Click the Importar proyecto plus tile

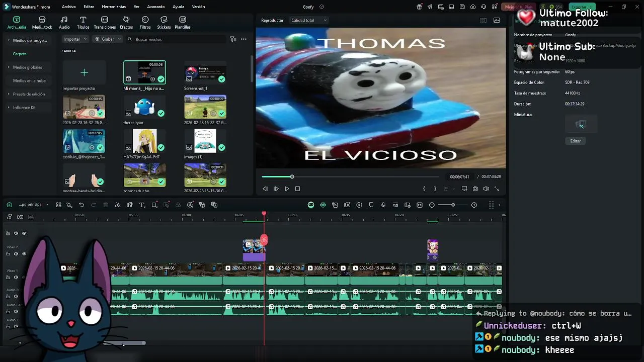(x=84, y=73)
